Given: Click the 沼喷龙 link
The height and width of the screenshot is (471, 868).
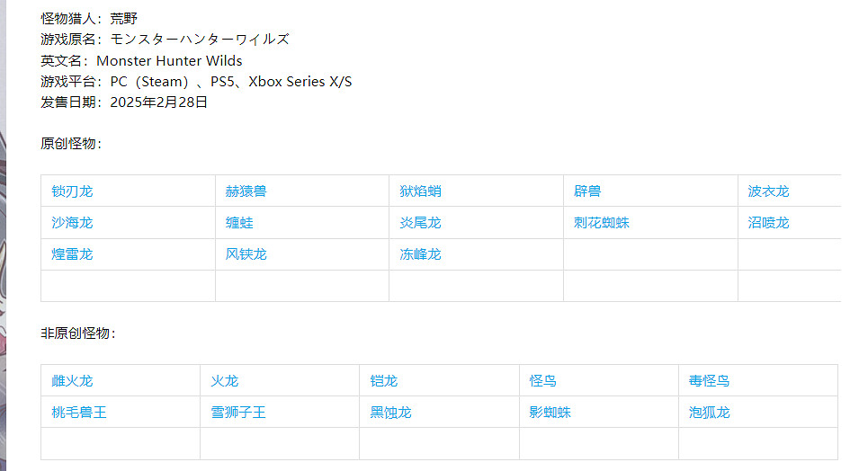Looking at the screenshot, I should 768,223.
